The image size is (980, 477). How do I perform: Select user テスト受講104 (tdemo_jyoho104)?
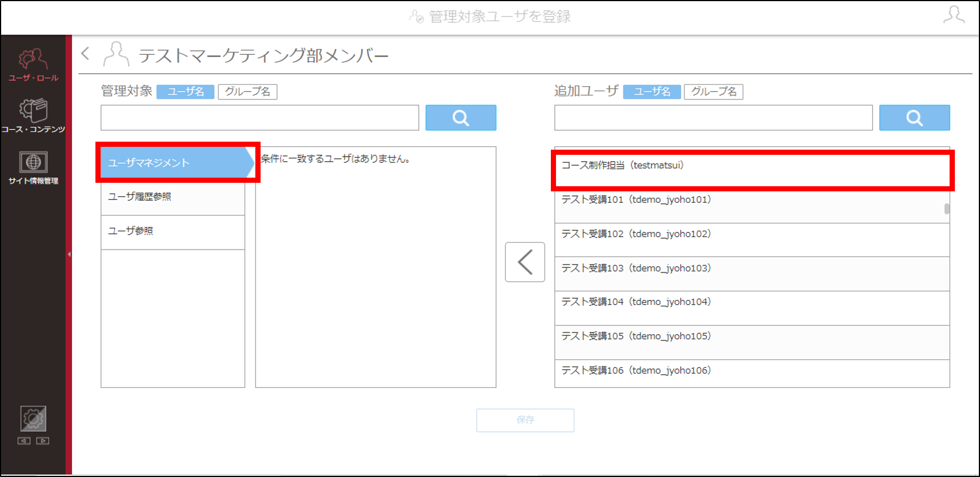click(x=752, y=308)
